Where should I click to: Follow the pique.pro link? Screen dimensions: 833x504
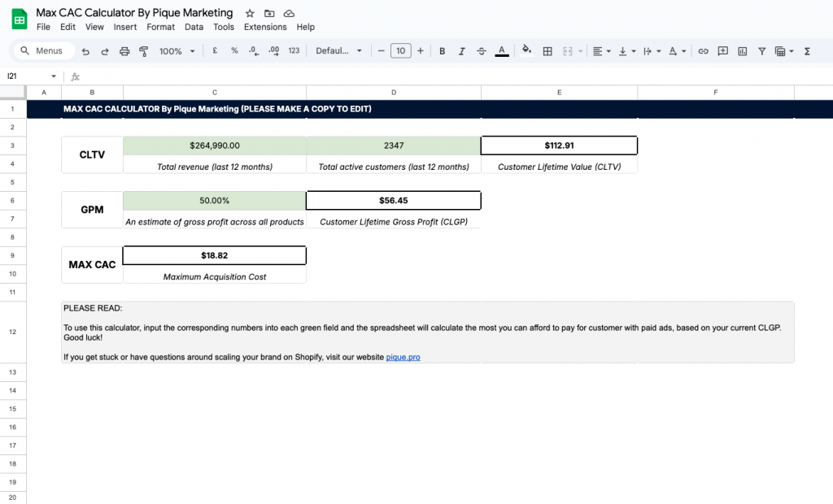(403, 357)
